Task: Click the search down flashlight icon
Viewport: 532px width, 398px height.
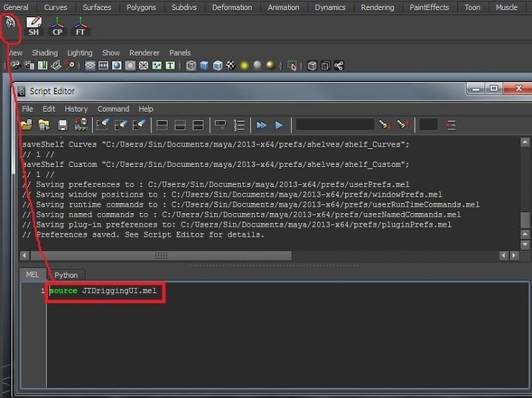Action: tap(385, 124)
